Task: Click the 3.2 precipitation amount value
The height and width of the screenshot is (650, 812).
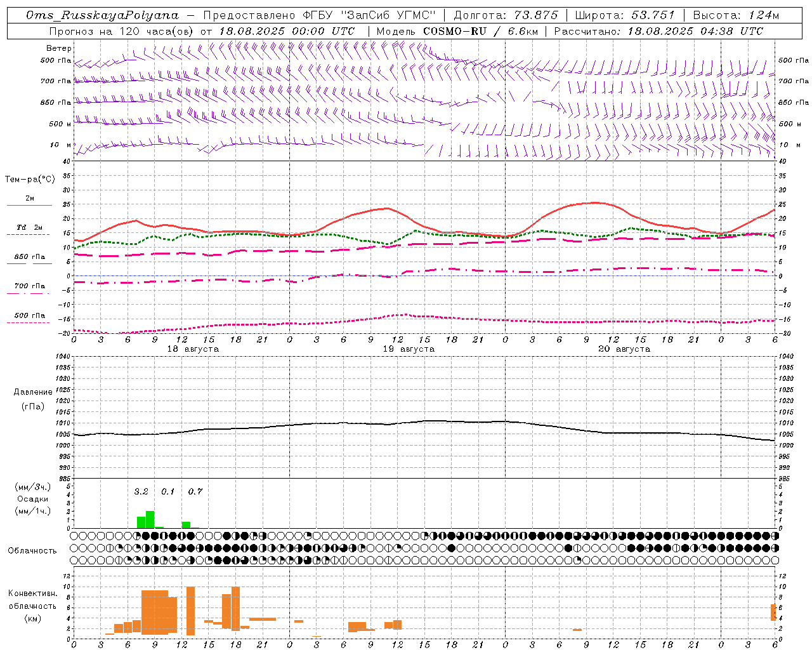Action: click(x=141, y=492)
